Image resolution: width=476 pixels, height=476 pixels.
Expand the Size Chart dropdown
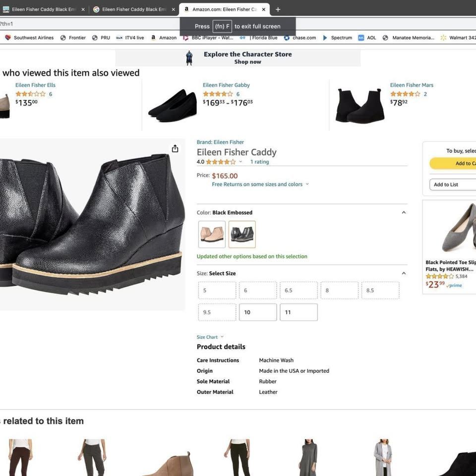[210, 337]
